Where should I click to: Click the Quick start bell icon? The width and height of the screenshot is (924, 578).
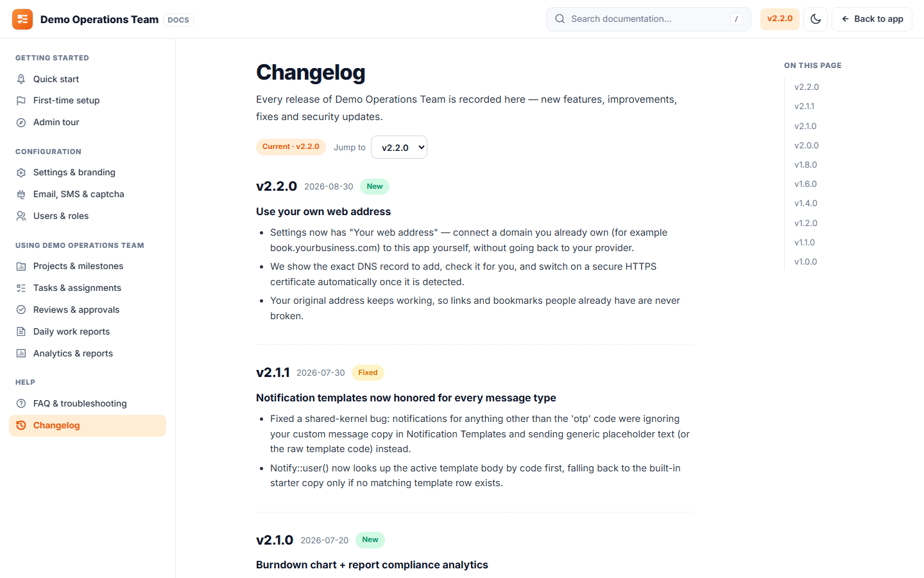pyautogui.click(x=21, y=79)
